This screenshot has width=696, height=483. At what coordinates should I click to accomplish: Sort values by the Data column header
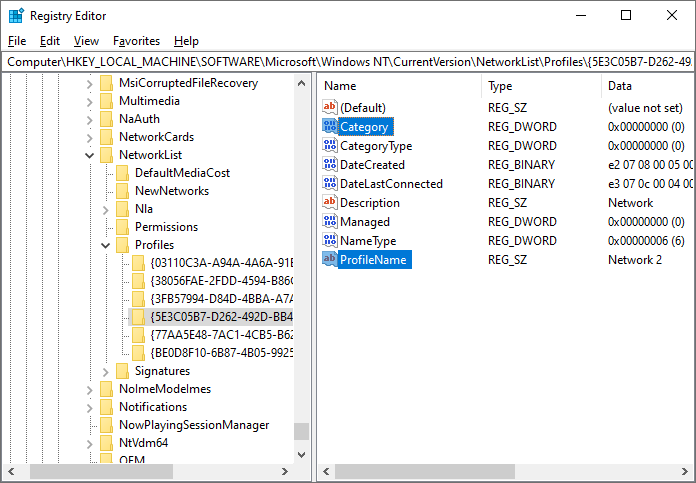[x=649, y=86]
